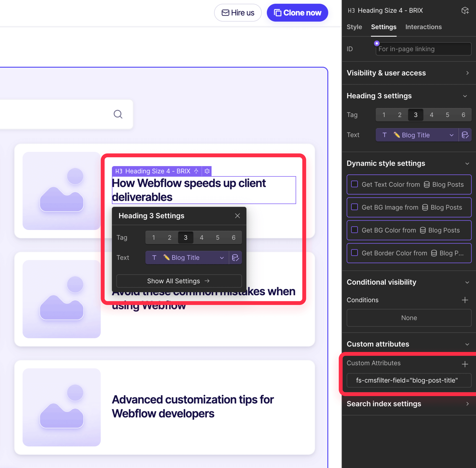Click the search magnifier icon
Screen dimensions: 476x468
tap(118, 114)
